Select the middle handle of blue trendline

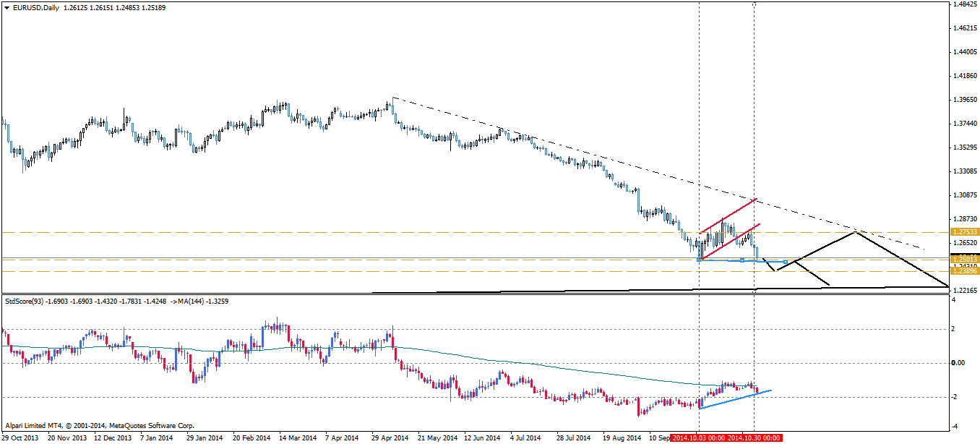click(x=742, y=260)
